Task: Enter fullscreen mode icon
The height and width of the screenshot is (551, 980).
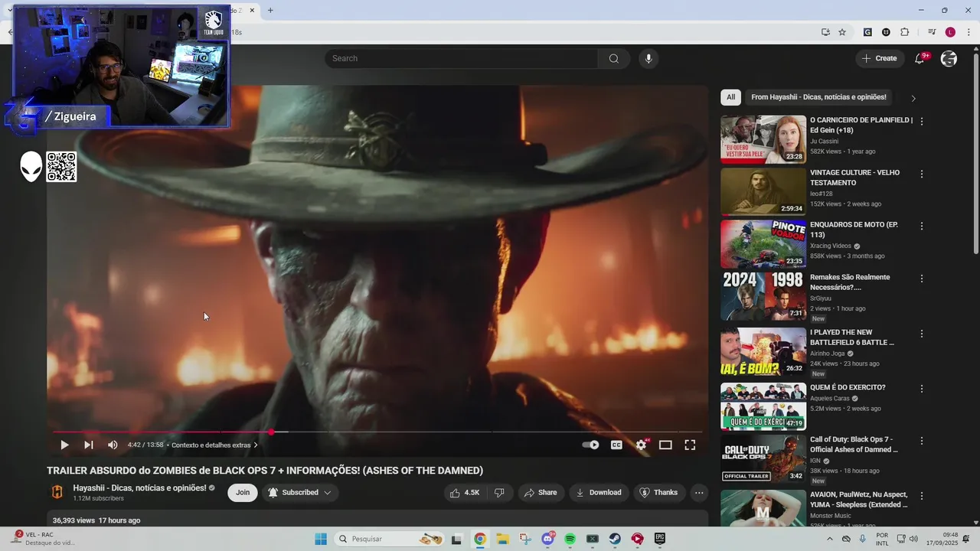Action: tap(690, 445)
